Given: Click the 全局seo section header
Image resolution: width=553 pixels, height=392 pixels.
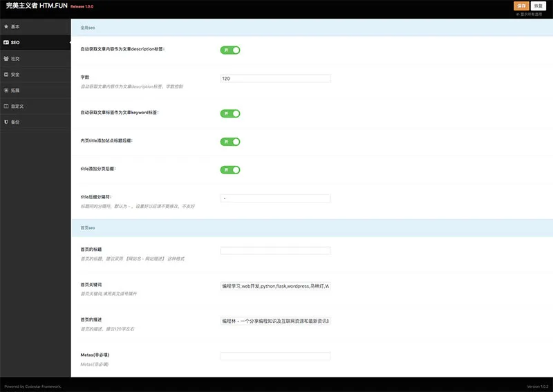Looking at the screenshot, I should 312,28.
